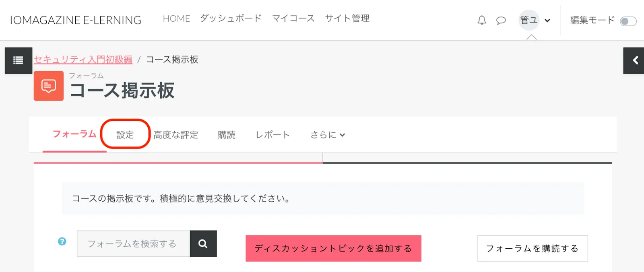The height and width of the screenshot is (272, 644).
Task: Expand the right block drawer arrow
Action: click(635, 60)
